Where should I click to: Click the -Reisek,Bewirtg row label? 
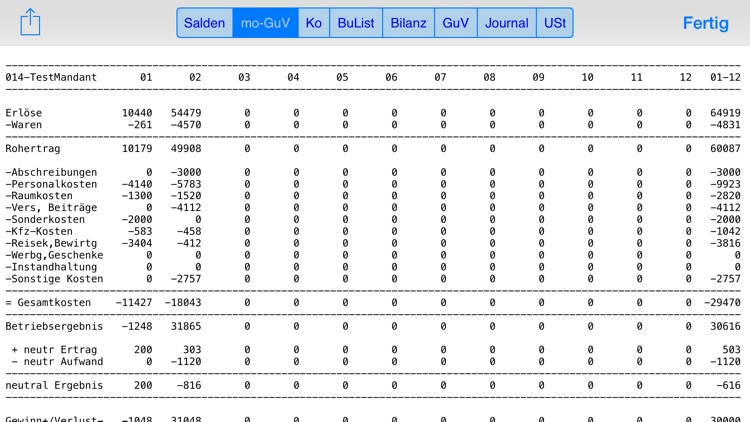point(51,243)
